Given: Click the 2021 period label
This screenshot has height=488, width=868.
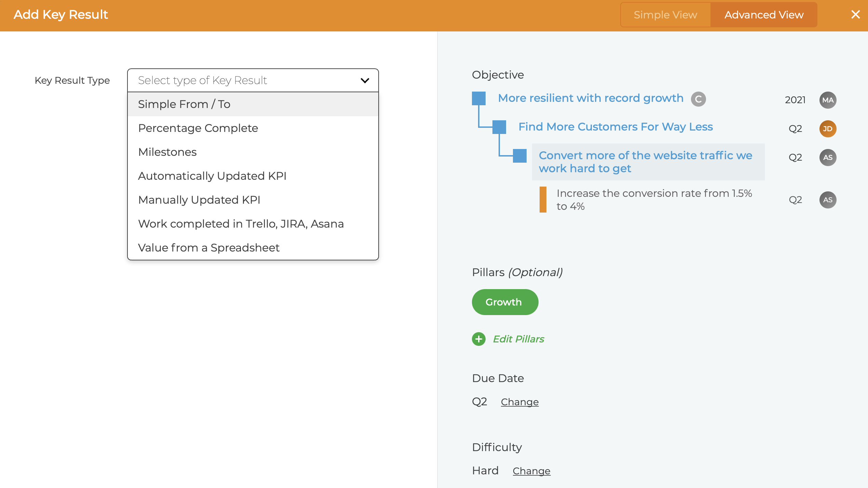Looking at the screenshot, I should (795, 100).
